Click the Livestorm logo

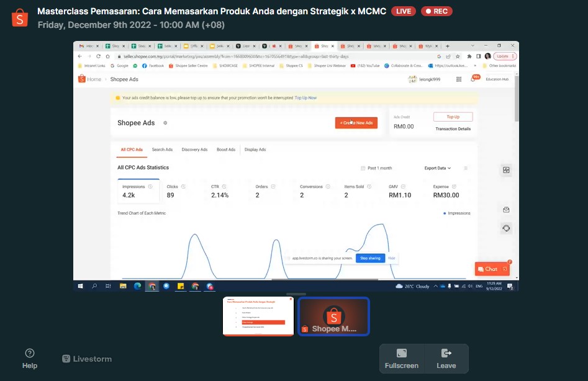(87, 359)
